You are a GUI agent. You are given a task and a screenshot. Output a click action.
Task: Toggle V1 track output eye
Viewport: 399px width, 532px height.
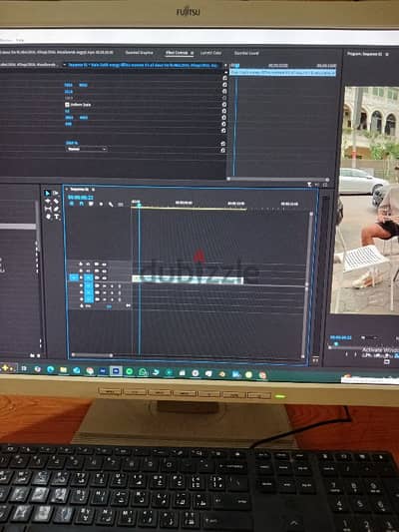104,277
